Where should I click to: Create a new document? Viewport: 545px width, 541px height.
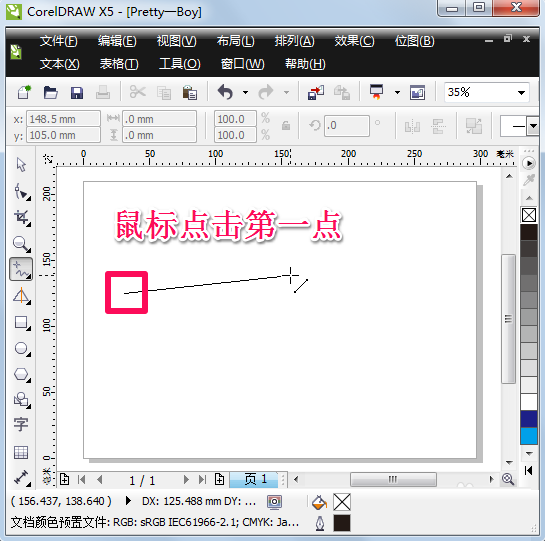click(x=24, y=92)
